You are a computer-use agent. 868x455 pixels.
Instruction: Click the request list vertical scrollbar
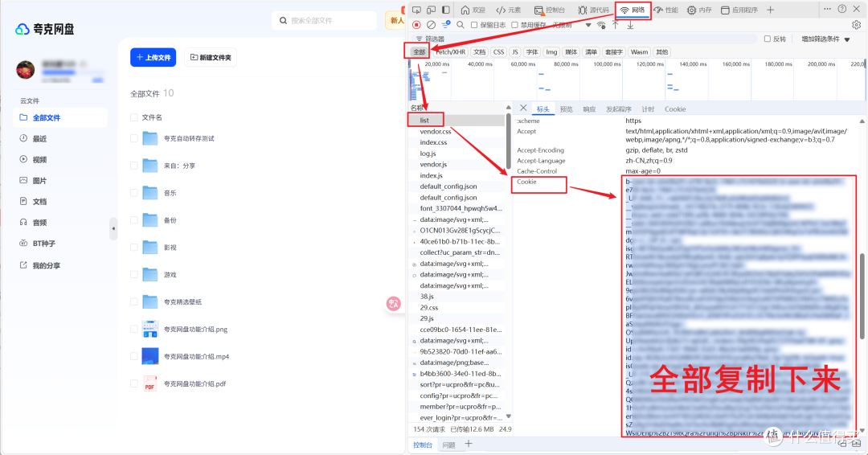tap(508, 140)
